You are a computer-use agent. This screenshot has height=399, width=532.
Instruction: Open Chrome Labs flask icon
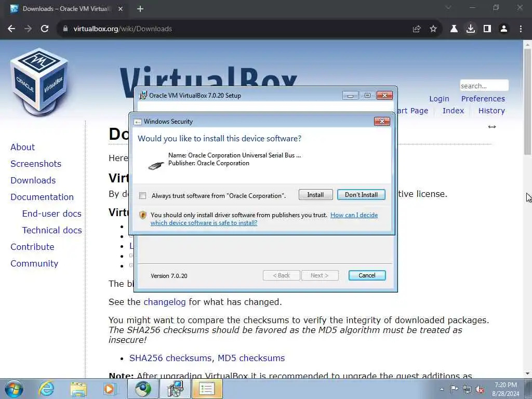[x=454, y=29]
